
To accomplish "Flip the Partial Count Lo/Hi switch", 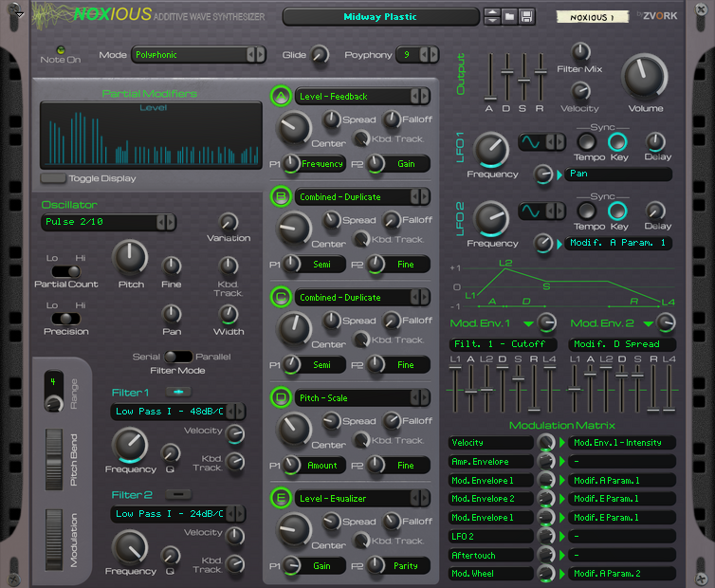I will (66, 271).
